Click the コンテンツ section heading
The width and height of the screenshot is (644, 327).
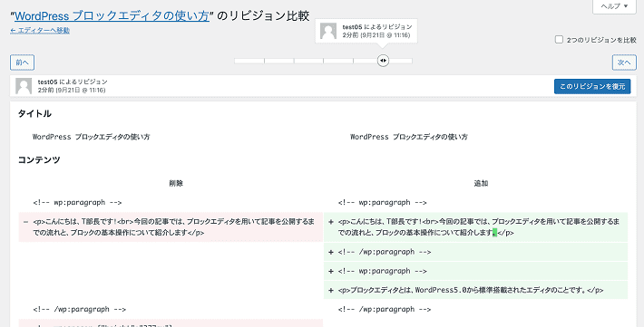[x=39, y=159]
